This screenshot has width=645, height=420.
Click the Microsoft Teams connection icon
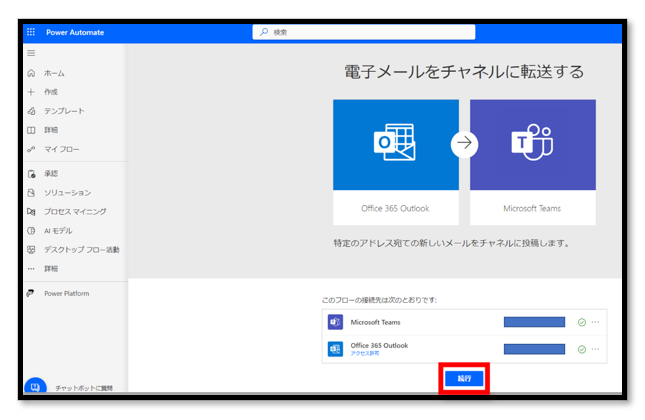coord(335,322)
